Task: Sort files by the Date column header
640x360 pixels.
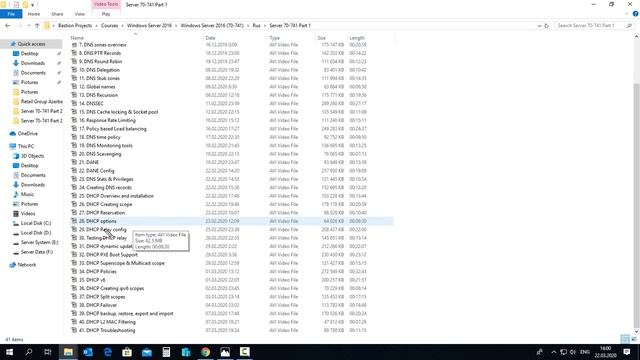Action: click(x=210, y=38)
